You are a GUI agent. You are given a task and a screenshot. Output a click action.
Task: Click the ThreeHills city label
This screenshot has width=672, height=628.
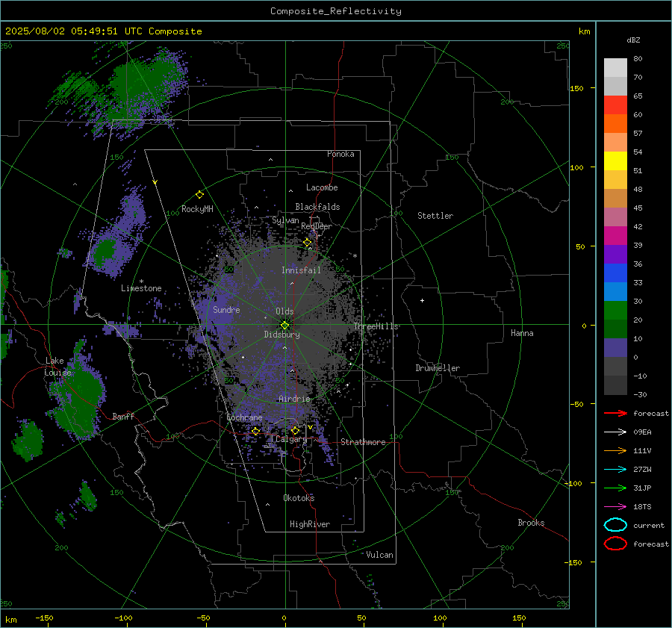pos(376,326)
